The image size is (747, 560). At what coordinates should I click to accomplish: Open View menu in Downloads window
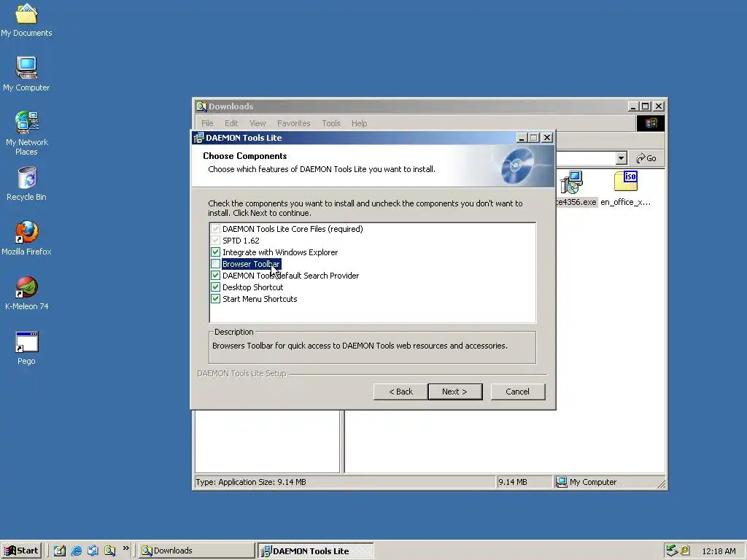(x=258, y=123)
